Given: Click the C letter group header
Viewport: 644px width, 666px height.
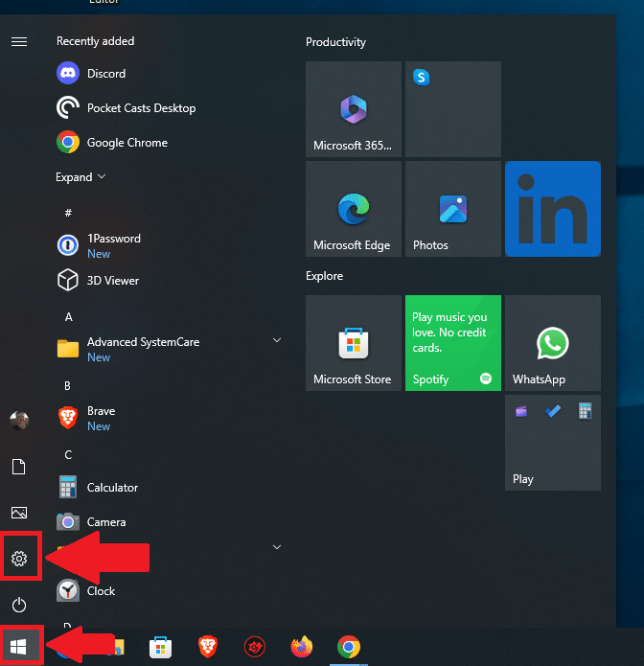Looking at the screenshot, I should tap(68, 455).
